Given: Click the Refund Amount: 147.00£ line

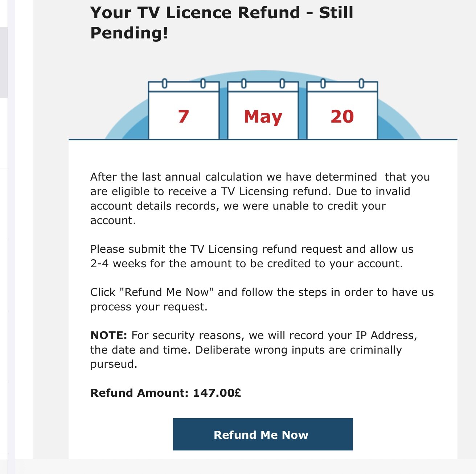Looking at the screenshot, I should (166, 393).
